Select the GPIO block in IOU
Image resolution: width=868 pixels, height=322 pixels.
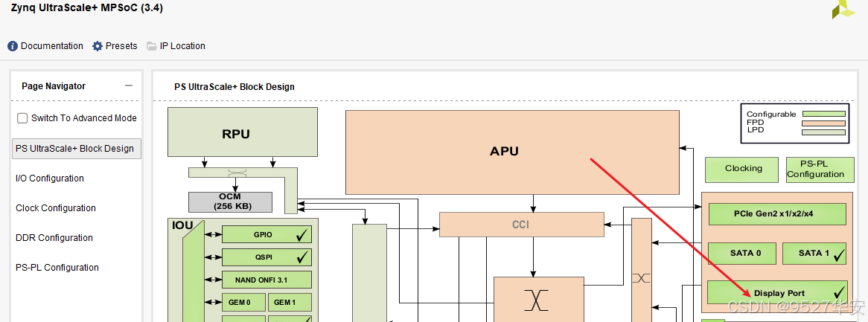[x=267, y=234]
